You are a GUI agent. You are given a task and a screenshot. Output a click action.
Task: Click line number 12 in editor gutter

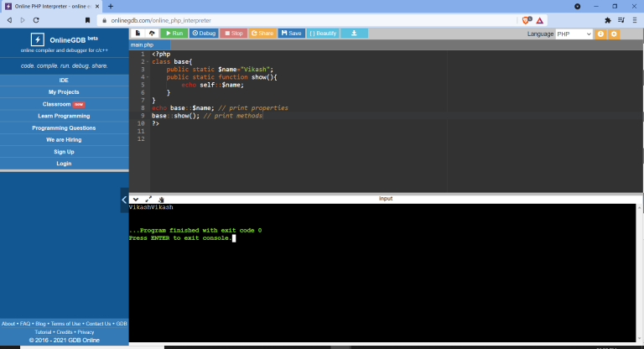point(141,139)
